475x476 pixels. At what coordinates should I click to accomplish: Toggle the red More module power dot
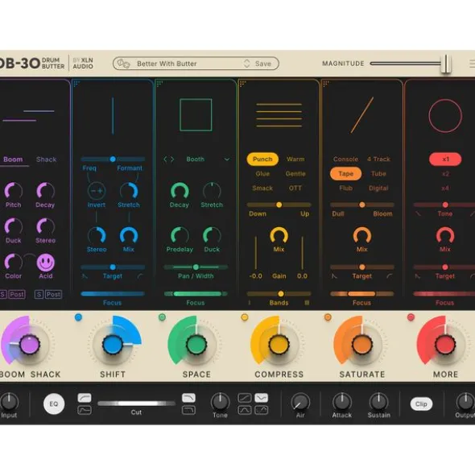coord(411,317)
